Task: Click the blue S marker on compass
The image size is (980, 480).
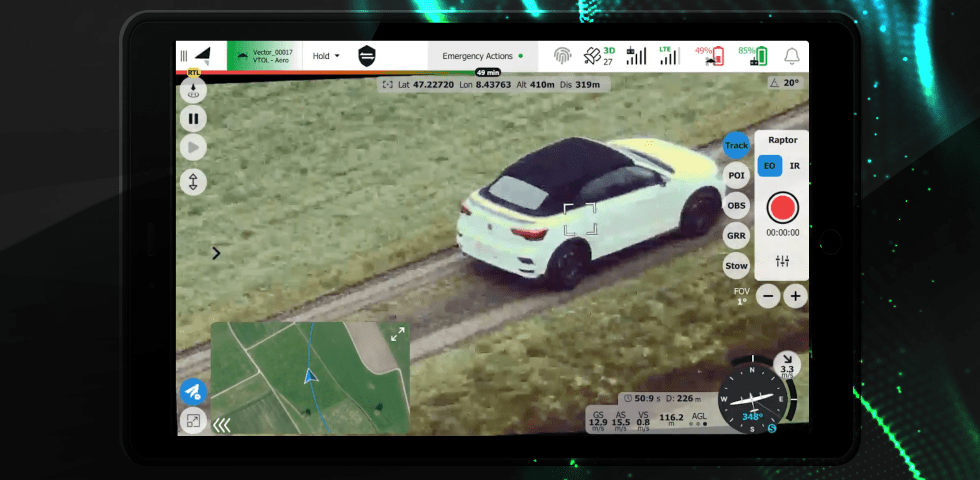Action: tap(772, 428)
